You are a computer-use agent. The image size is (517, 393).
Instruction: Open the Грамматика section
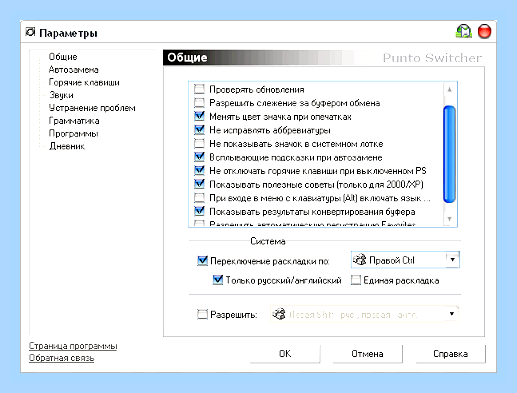click(x=74, y=121)
